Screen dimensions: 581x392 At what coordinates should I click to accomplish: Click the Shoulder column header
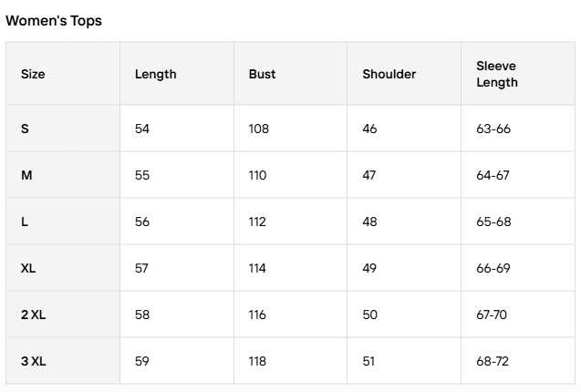pos(389,74)
